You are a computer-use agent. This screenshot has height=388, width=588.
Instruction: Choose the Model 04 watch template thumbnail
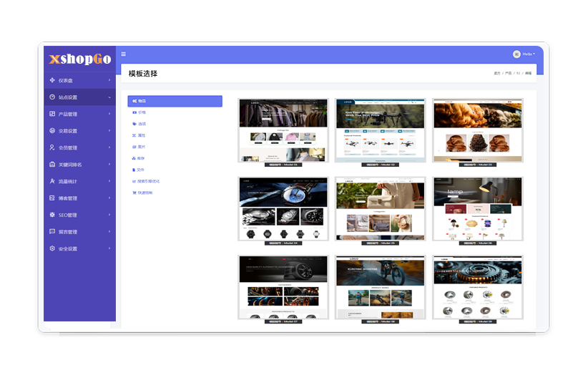(283, 208)
